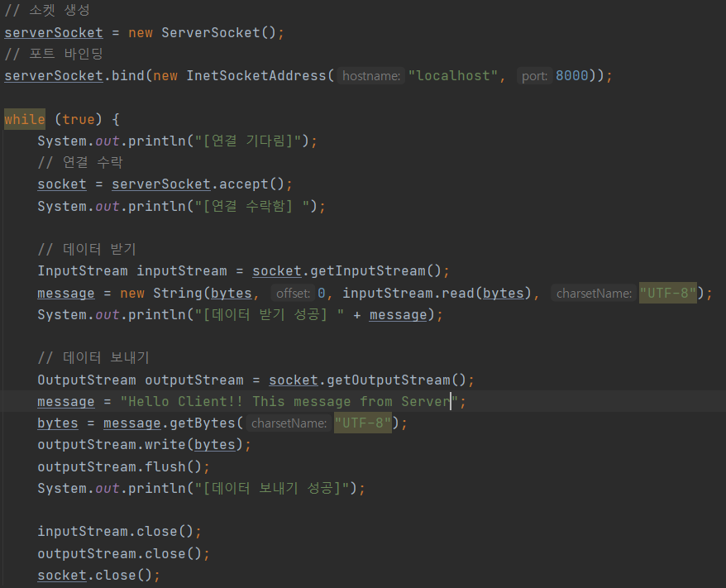The image size is (726, 588).
Task: Click the "[데이터 보내기 성공]" string
Action: coord(272,489)
